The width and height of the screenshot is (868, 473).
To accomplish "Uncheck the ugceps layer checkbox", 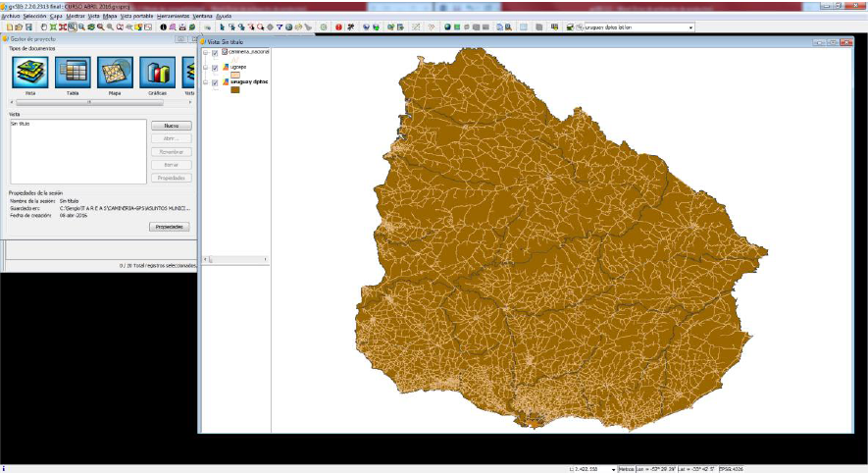I will pyautogui.click(x=215, y=68).
